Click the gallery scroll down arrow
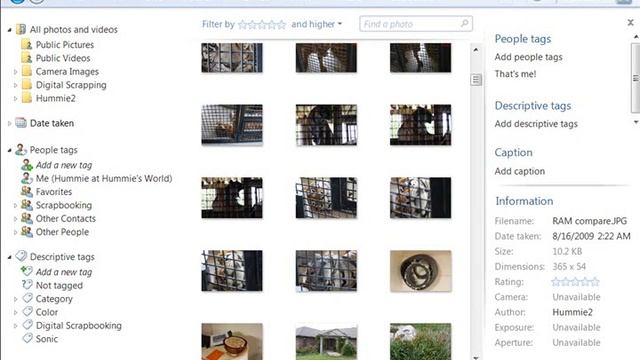Image resolution: width=640 pixels, height=360 pixels. (x=476, y=357)
